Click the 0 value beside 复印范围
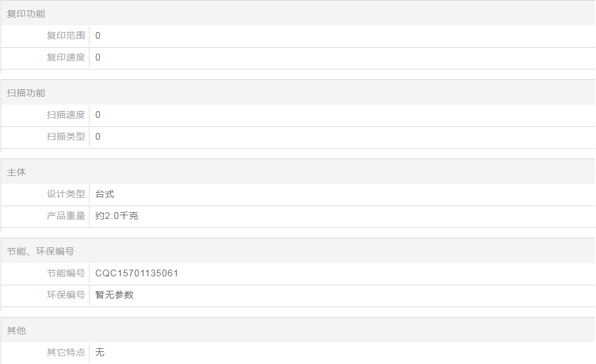The height and width of the screenshot is (364, 596). [x=98, y=36]
